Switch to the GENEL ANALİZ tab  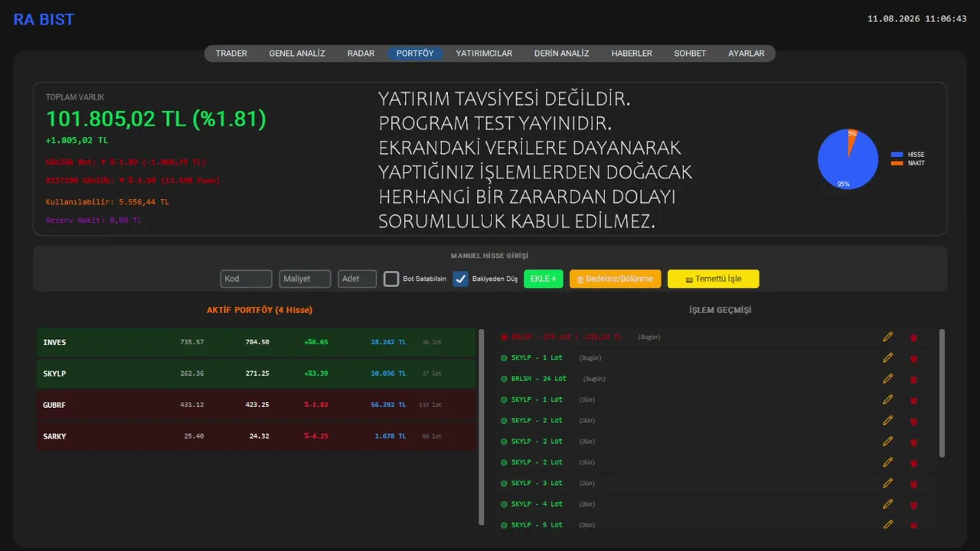click(x=297, y=54)
